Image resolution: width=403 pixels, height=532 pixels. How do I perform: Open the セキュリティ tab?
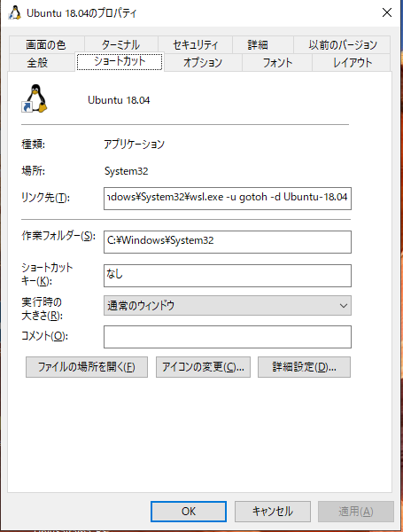click(x=195, y=45)
